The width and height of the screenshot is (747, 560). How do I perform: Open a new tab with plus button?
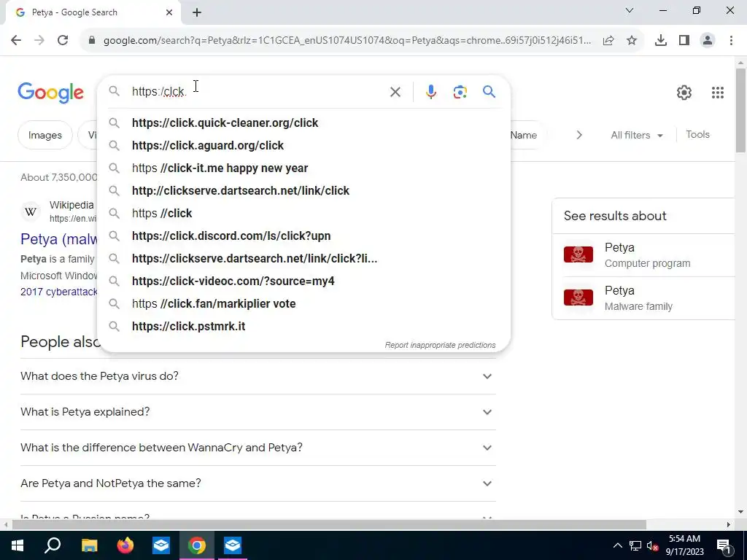click(x=197, y=12)
